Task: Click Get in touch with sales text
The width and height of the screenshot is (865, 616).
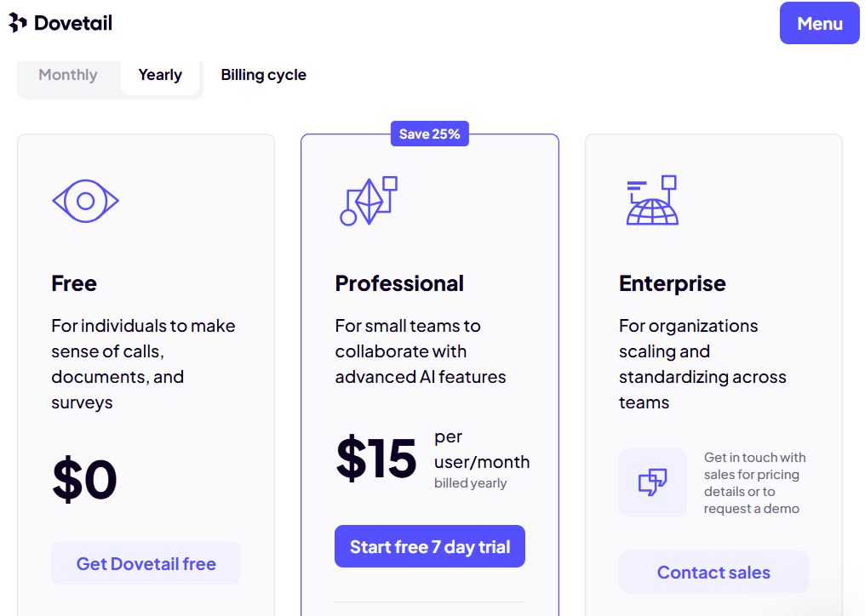Action: click(754, 482)
